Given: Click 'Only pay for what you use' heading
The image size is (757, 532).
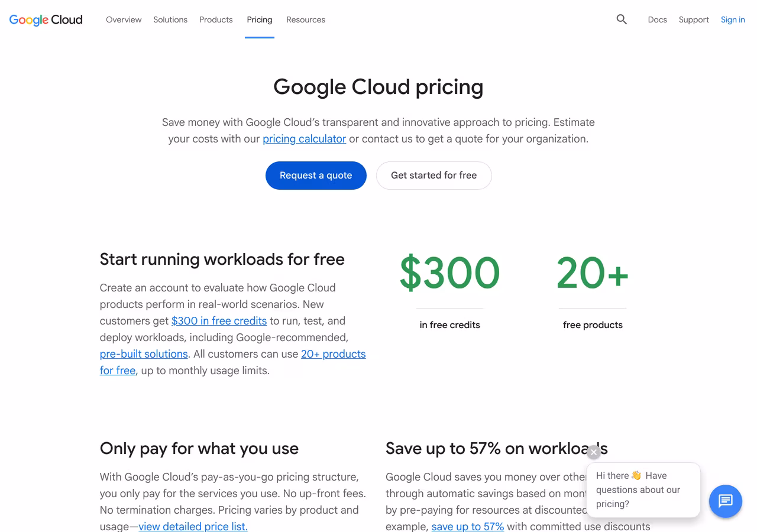Looking at the screenshot, I should click(199, 448).
